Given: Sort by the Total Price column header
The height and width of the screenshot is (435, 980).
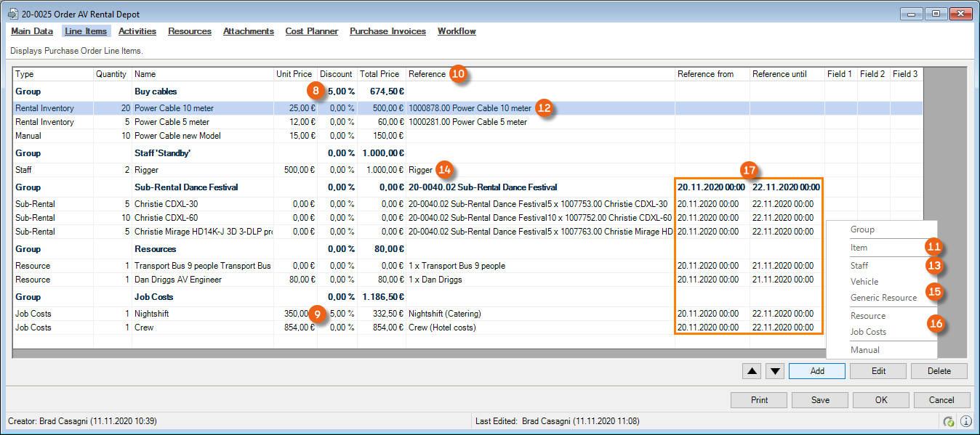Looking at the screenshot, I should tap(379, 74).
